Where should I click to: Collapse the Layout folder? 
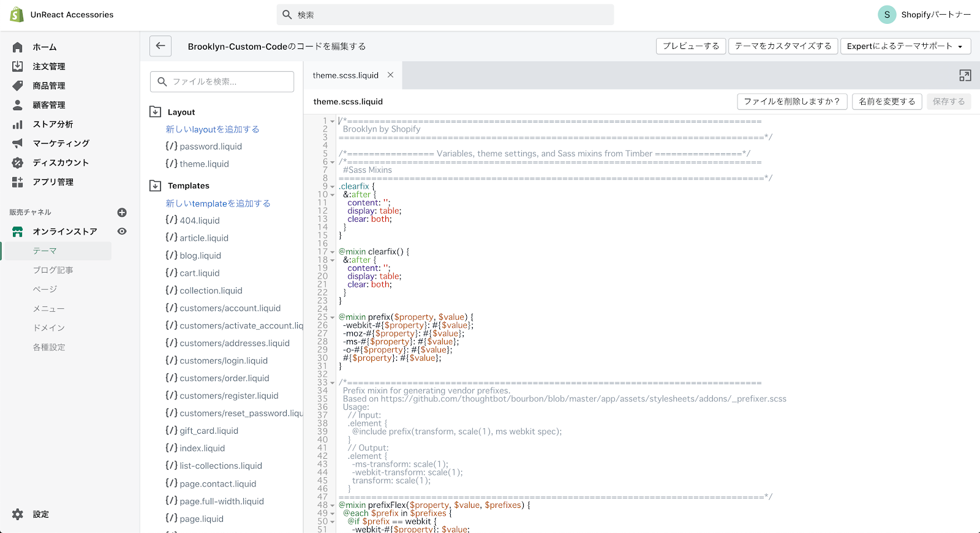[x=156, y=112]
